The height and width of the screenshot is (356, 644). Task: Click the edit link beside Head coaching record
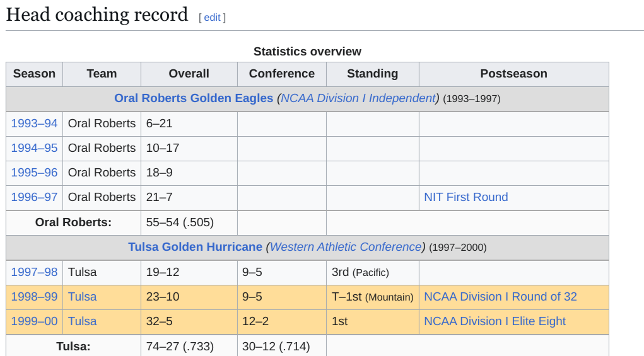point(212,18)
